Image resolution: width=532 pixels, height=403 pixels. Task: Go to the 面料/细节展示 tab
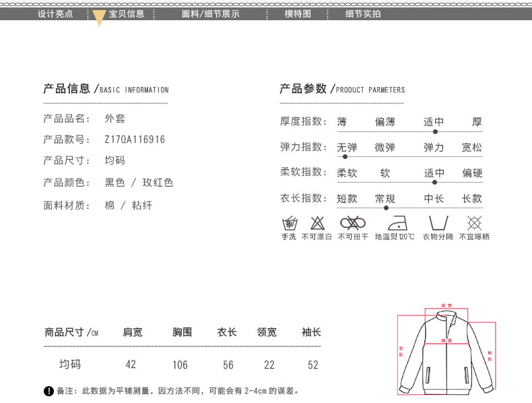(211, 13)
